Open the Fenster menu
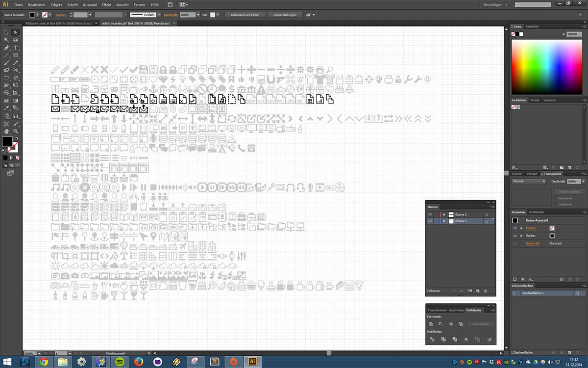 [x=139, y=4]
